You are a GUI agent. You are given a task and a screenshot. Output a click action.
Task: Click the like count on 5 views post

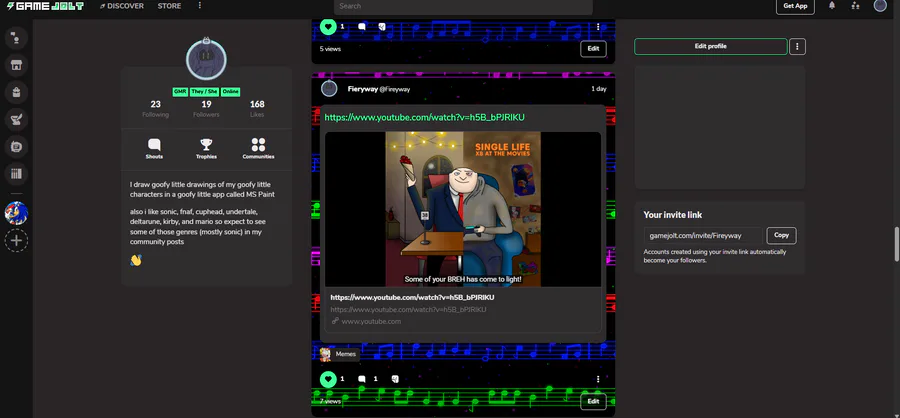(342, 26)
